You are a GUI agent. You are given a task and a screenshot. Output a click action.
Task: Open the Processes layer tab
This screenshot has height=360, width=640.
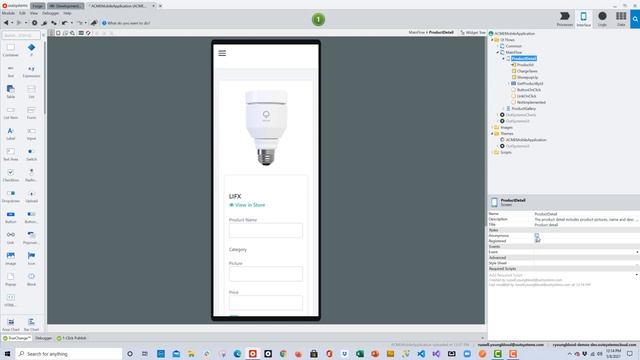564,19
